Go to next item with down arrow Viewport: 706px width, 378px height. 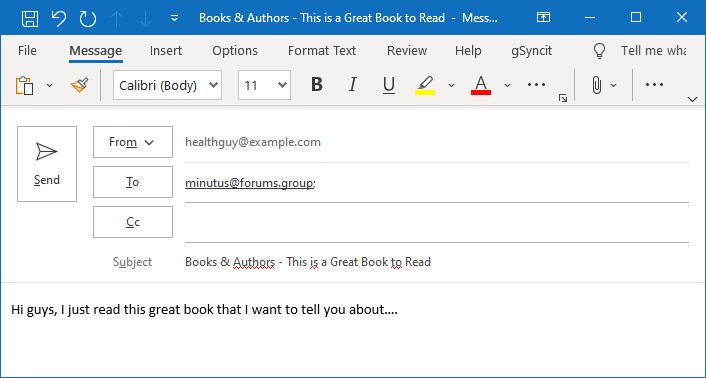coord(145,18)
